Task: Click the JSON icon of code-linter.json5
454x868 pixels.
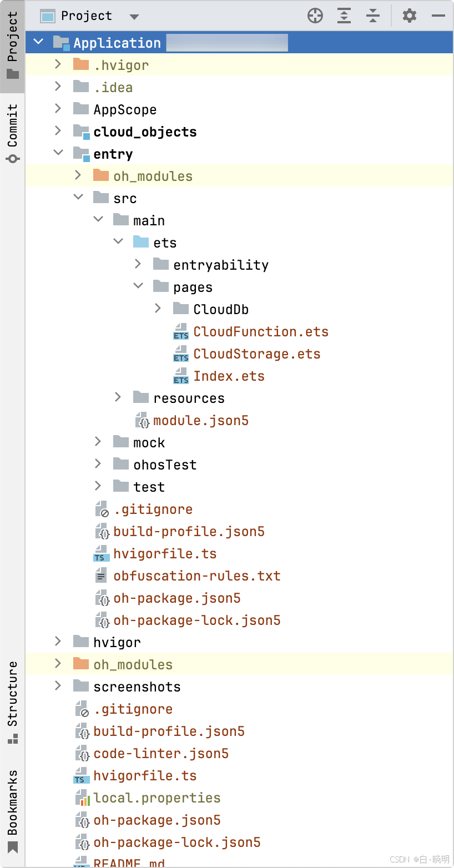Action: coord(82,753)
